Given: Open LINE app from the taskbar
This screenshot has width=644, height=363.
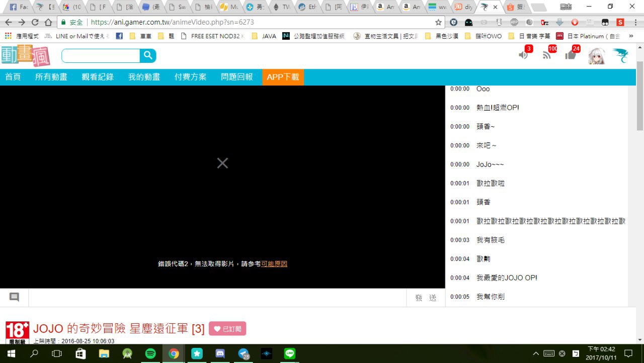Looking at the screenshot, I should click(x=290, y=353).
